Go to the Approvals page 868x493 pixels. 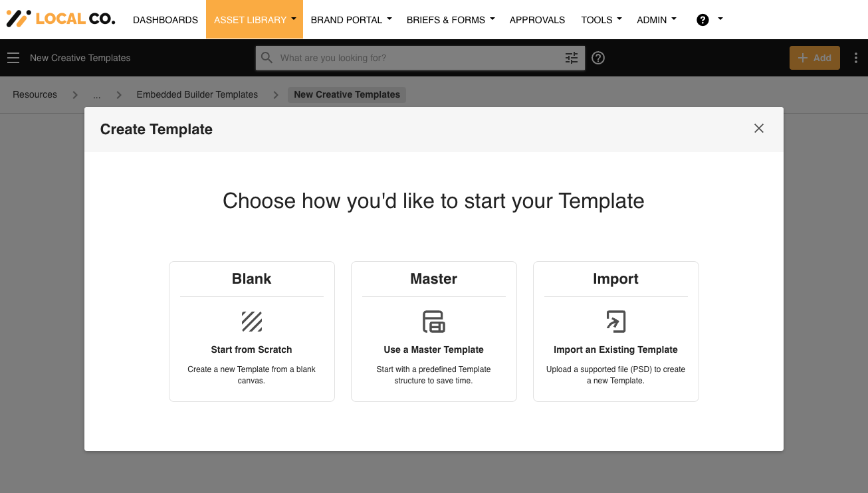538,20
